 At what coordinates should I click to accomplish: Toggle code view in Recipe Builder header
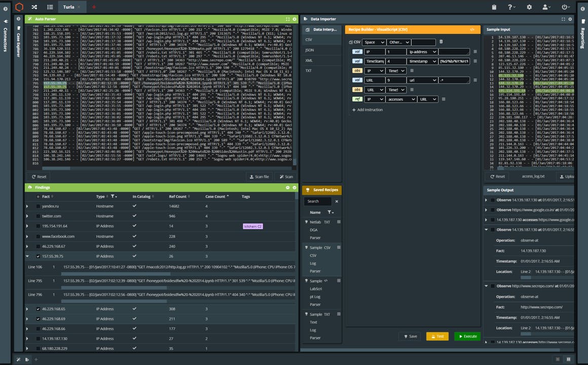[472, 30]
